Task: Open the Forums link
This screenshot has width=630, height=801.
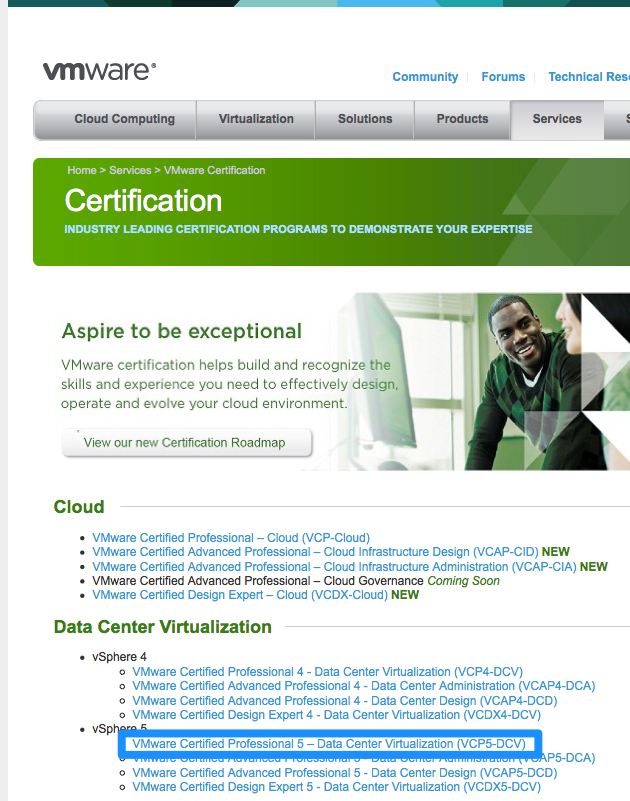Action: tap(503, 77)
